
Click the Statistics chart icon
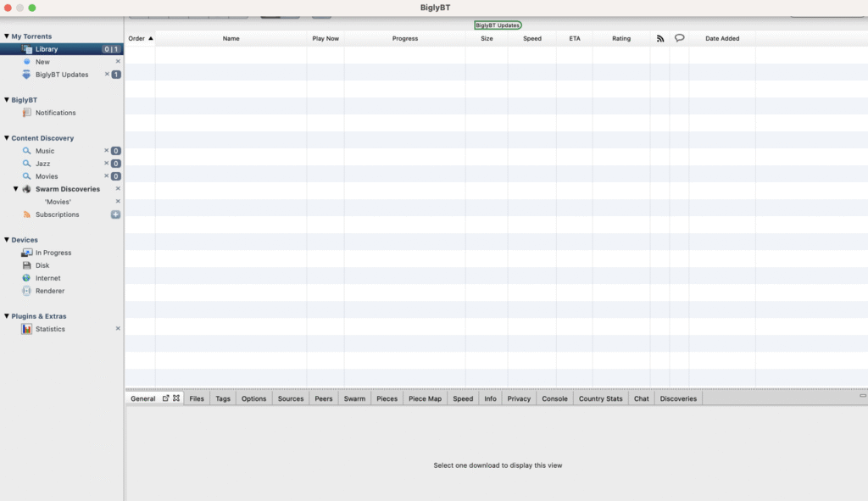click(x=27, y=329)
